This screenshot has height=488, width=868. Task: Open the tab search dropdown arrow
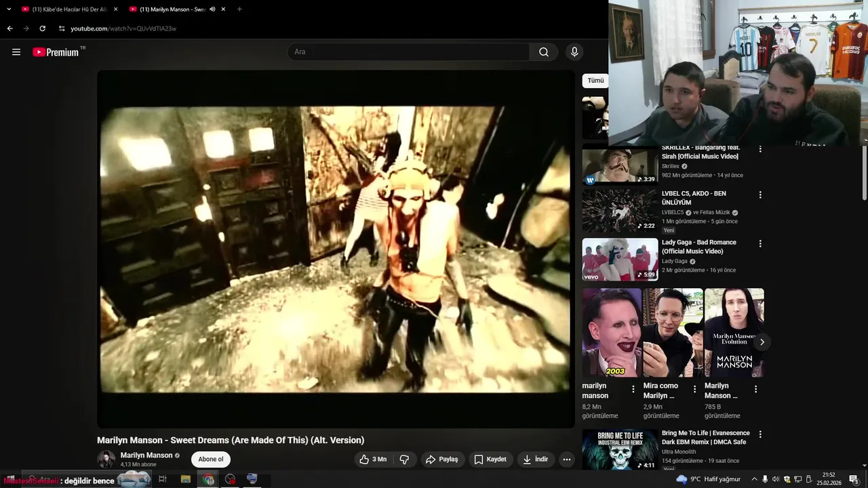[x=9, y=9]
